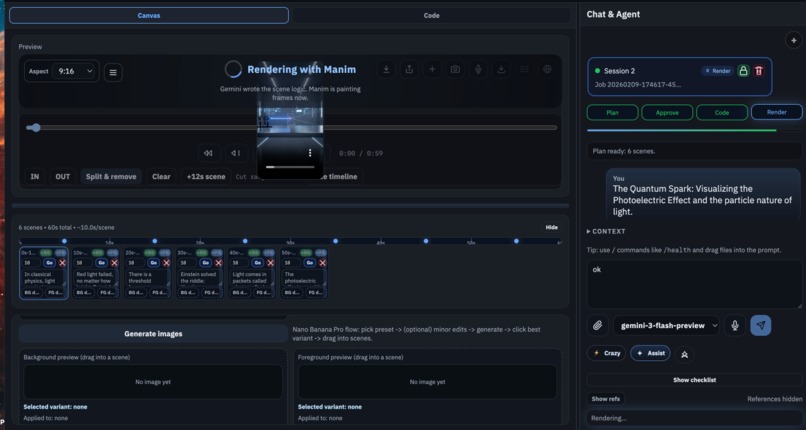Viewport: 806px width, 430px height.
Task: Click the Clear button
Action: click(x=161, y=177)
